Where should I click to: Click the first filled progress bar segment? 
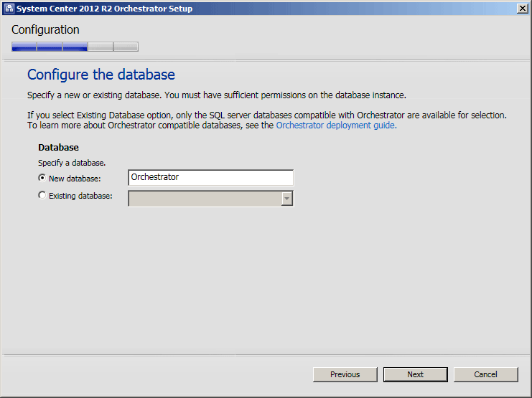[x=24, y=47]
